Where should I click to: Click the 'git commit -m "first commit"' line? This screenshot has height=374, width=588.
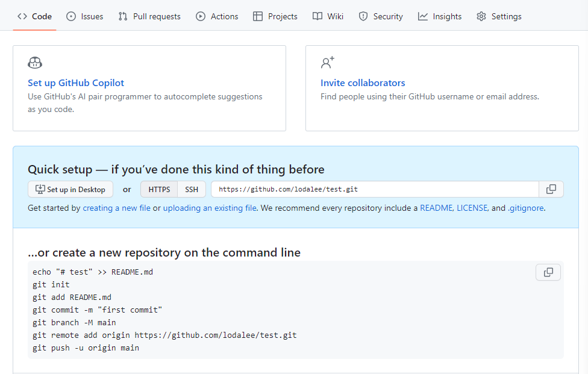[98, 310]
